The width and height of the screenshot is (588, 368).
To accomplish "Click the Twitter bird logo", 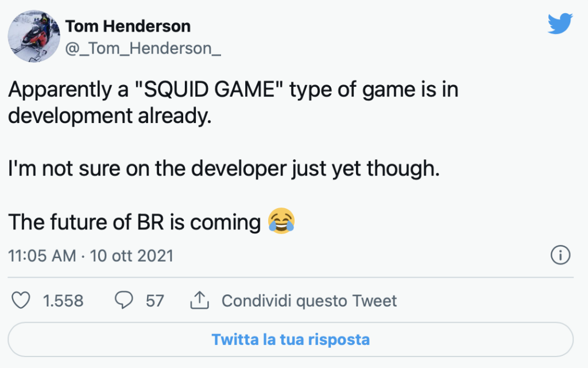I will [560, 24].
